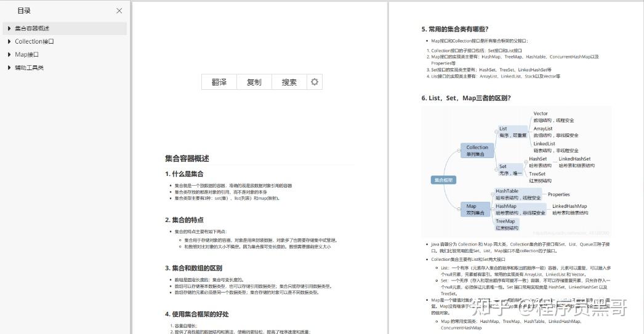644x334 pixels.
Task: Select 辅助工具类 in the outline
Action: coord(29,68)
